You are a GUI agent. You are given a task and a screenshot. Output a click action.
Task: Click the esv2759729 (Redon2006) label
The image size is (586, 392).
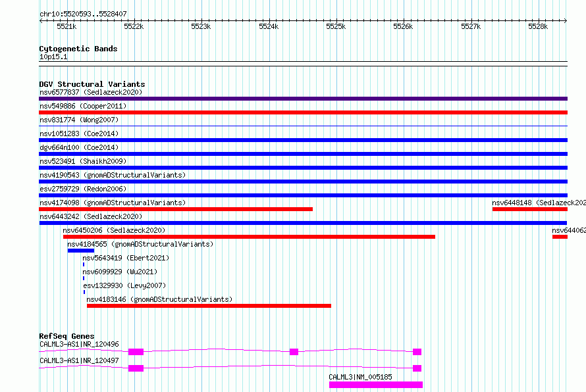click(83, 189)
